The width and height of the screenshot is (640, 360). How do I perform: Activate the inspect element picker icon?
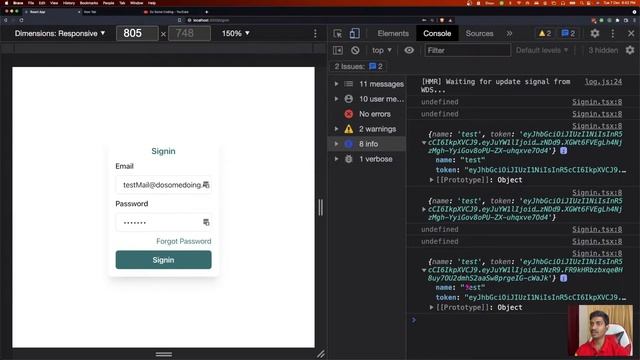tap(337, 33)
